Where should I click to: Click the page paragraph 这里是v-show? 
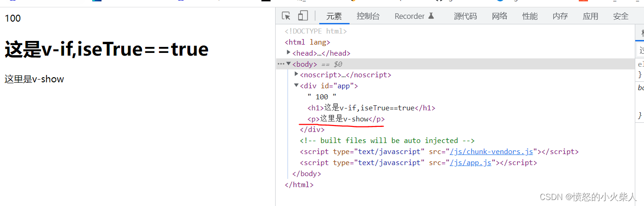[x=34, y=79]
